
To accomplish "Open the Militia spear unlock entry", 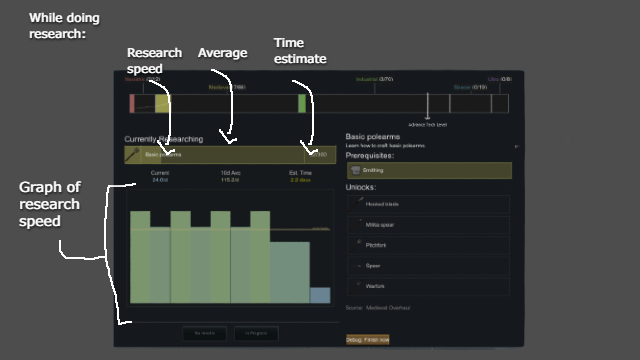I will [428, 224].
